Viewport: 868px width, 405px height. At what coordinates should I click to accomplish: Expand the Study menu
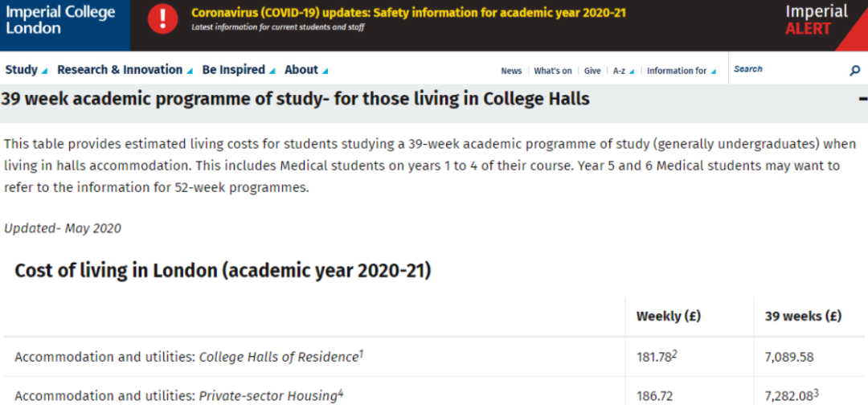tap(26, 70)
